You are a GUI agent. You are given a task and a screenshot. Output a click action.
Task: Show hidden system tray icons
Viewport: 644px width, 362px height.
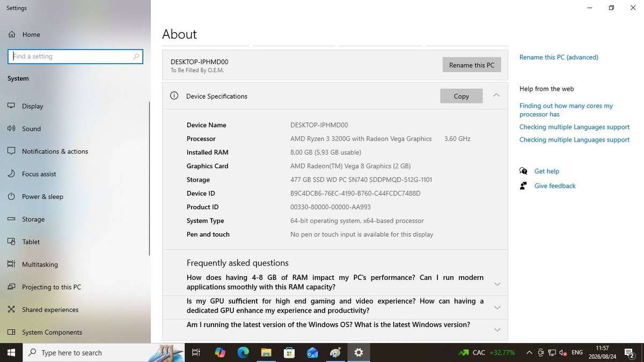click(x=529, y=352)
